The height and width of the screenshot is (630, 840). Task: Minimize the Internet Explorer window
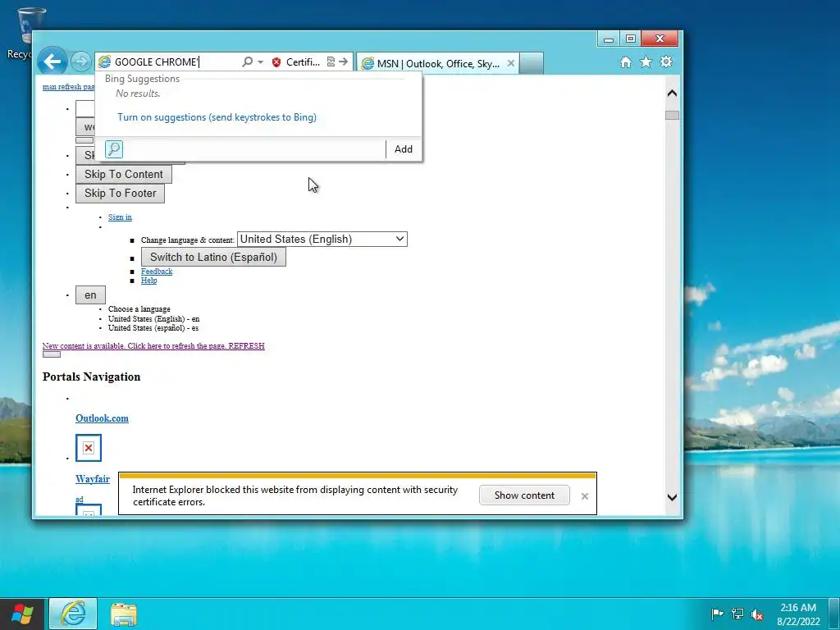click(x=609, y=39)
